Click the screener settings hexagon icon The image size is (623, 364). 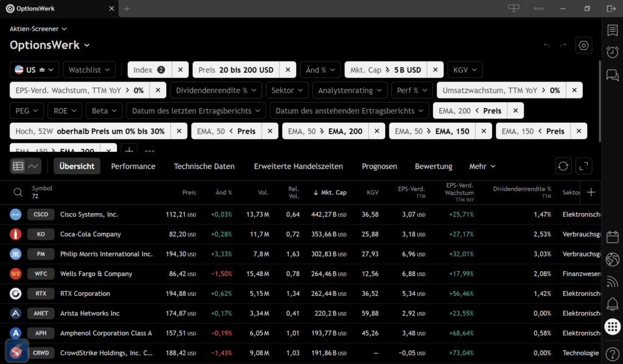point(583,45)
